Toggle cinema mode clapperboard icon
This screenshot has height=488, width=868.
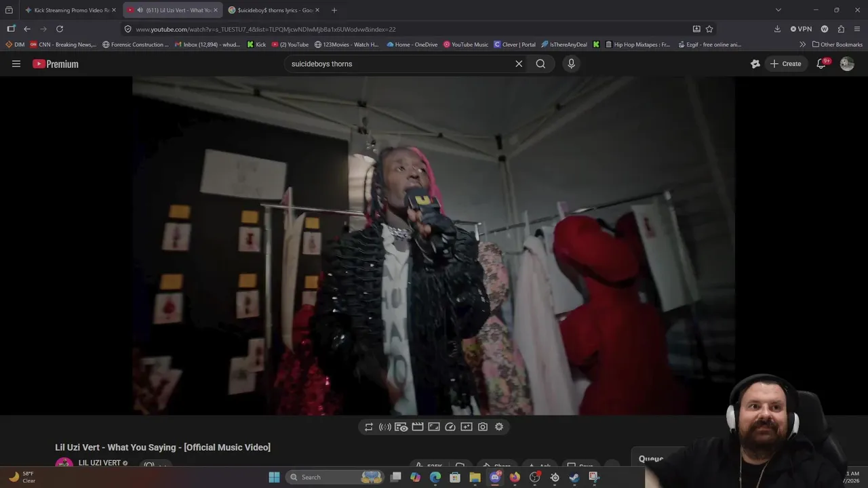418,427
